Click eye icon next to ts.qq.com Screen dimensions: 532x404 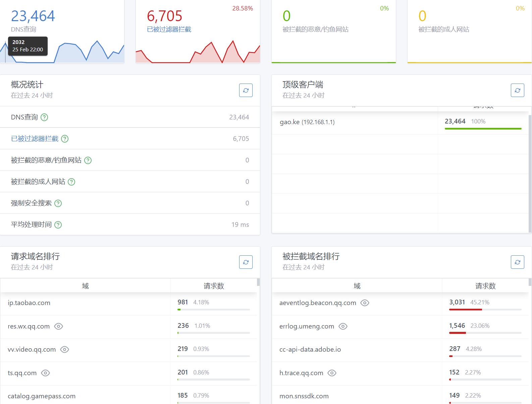45,373
